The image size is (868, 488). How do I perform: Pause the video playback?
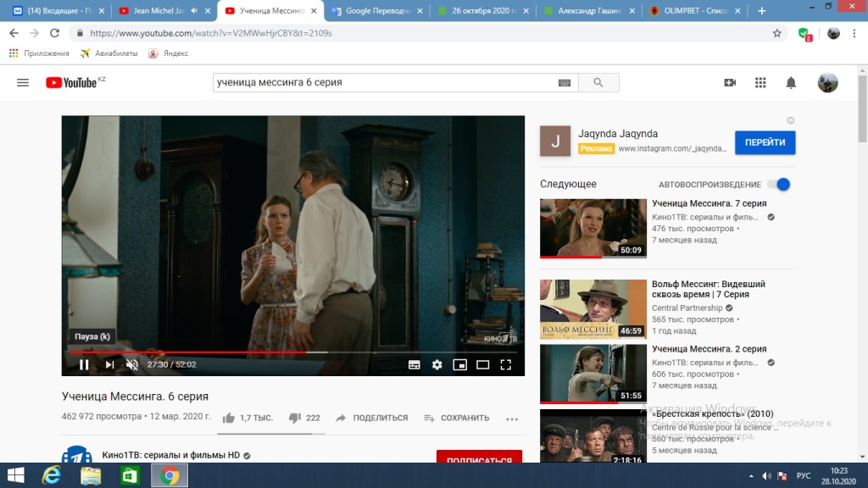coord(84,364)
